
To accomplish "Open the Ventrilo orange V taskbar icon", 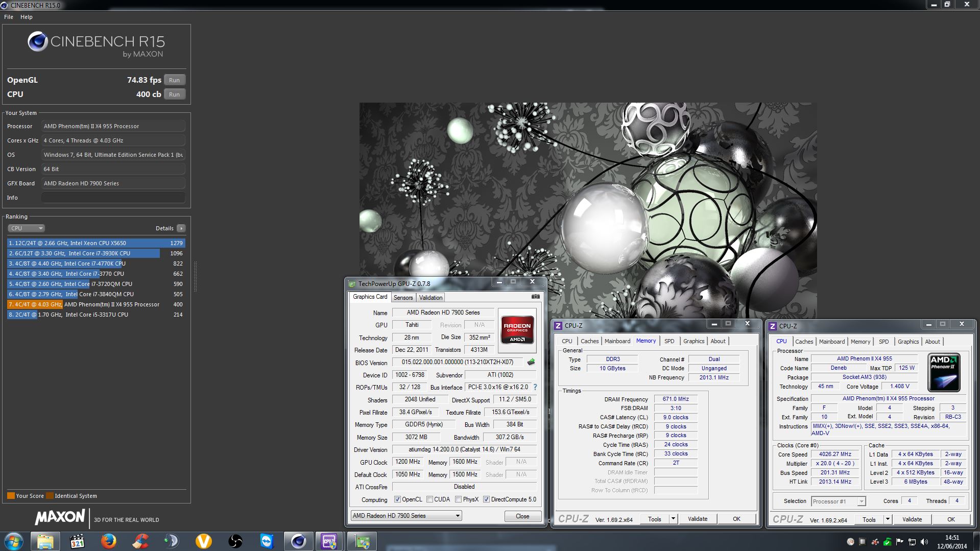I will point(204,541).
